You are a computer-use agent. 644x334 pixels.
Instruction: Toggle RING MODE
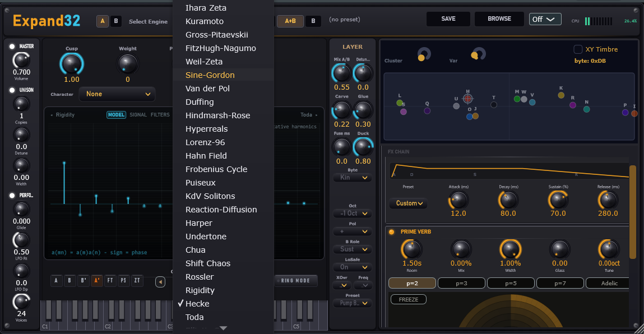pyautogui.click(x=295, y=281)
